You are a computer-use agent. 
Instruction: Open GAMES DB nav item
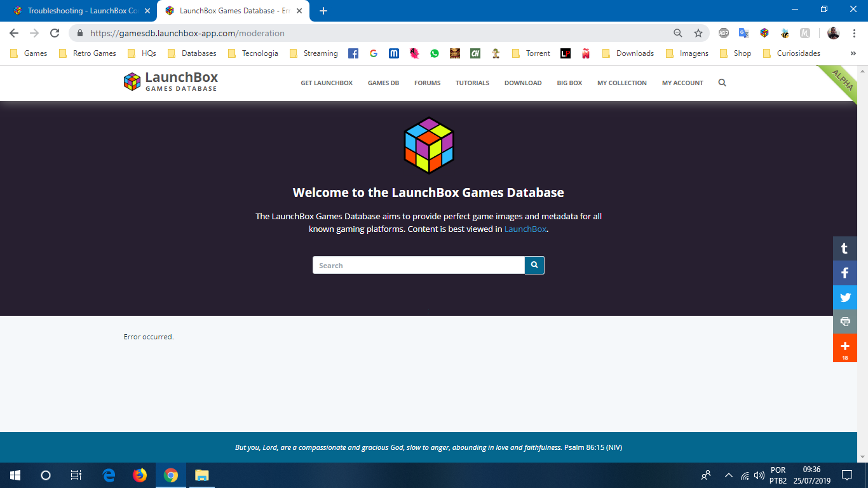point(383,83)
